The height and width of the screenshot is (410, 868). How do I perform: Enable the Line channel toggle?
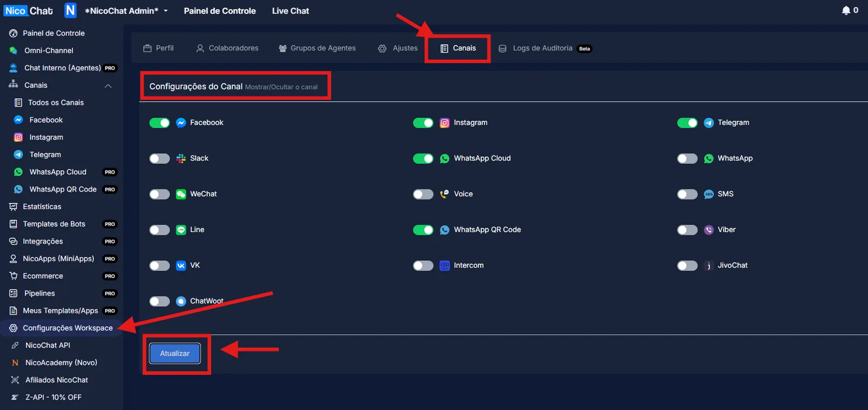(159, 230)
